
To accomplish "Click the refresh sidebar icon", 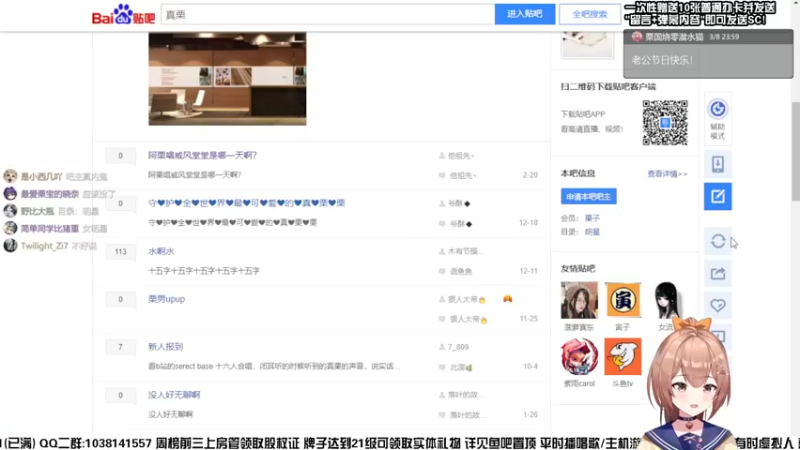I will tap(718, 241).
